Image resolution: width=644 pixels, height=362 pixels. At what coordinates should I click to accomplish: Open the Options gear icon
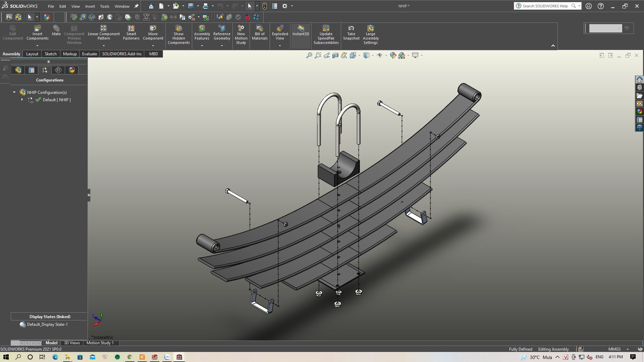tap(285, 6)
